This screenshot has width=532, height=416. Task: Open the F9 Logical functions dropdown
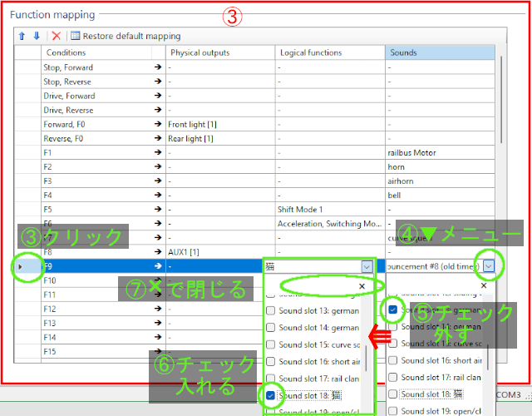coord(367,266)
